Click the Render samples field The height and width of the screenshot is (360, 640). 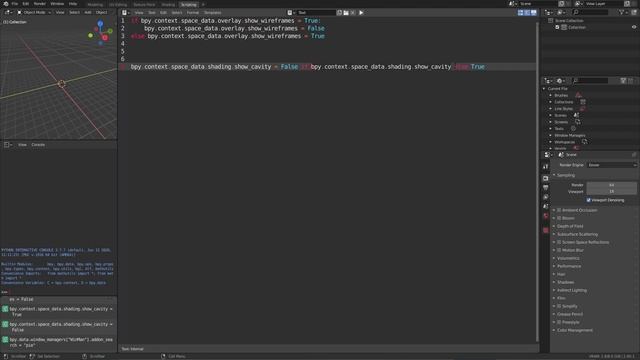pyautogui.click(x=611, y=185)
